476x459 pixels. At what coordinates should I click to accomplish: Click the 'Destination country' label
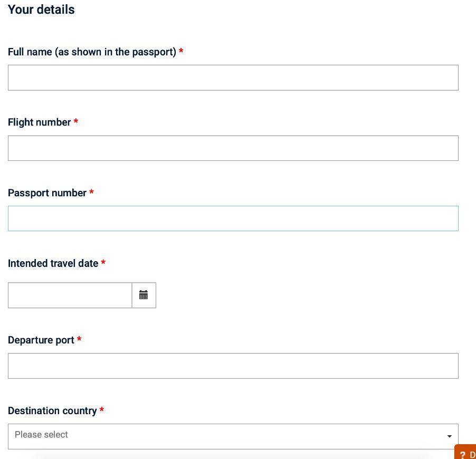(52, 411)
